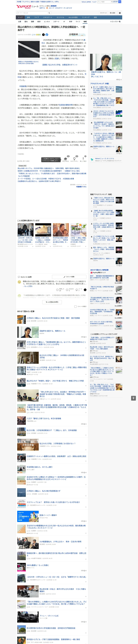Viewport: 138px width, 644px height.
Task: Share the article on X
Action: click(43, 35)
